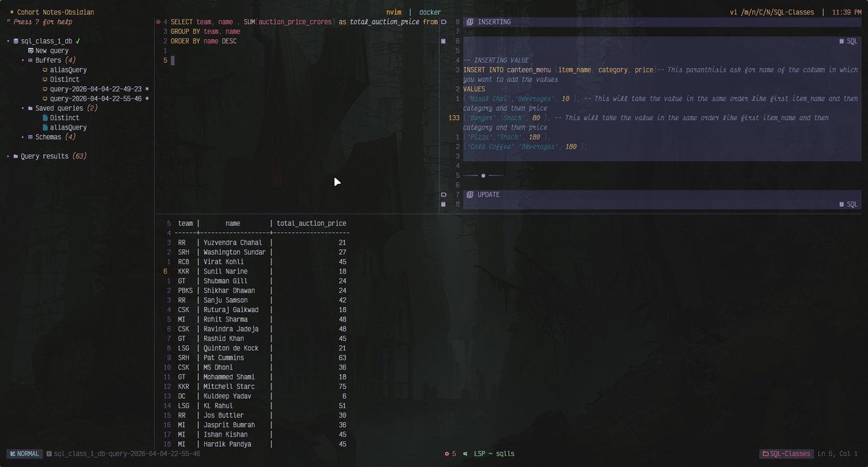Click the heading icon beside INSERTING
Viewport: 868px width, 467px height.
point(470,22)
